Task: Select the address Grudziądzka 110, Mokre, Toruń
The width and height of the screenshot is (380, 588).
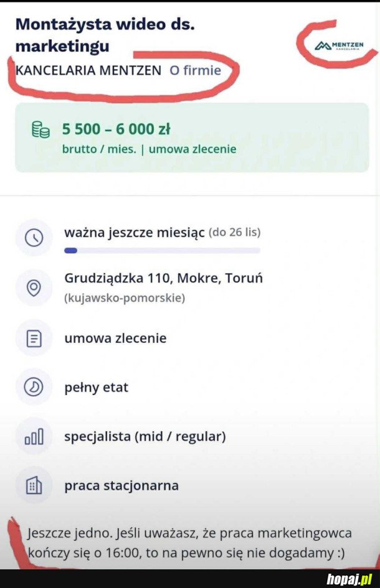Action: click(164, 278)
